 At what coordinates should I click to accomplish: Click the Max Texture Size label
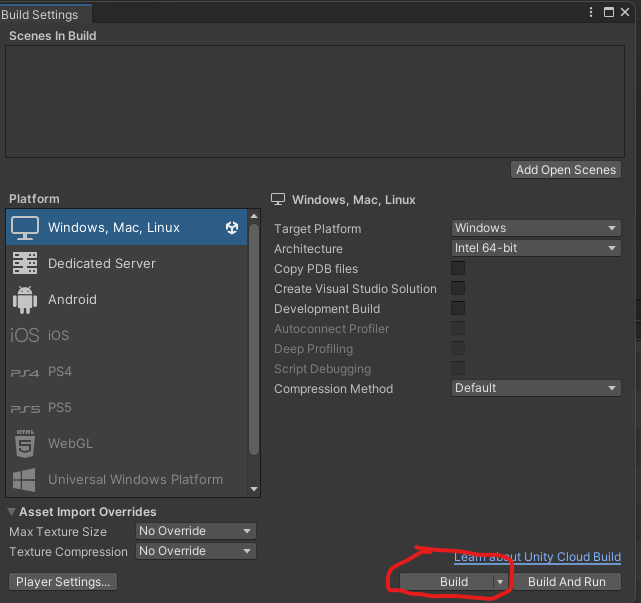coord(58,531)
